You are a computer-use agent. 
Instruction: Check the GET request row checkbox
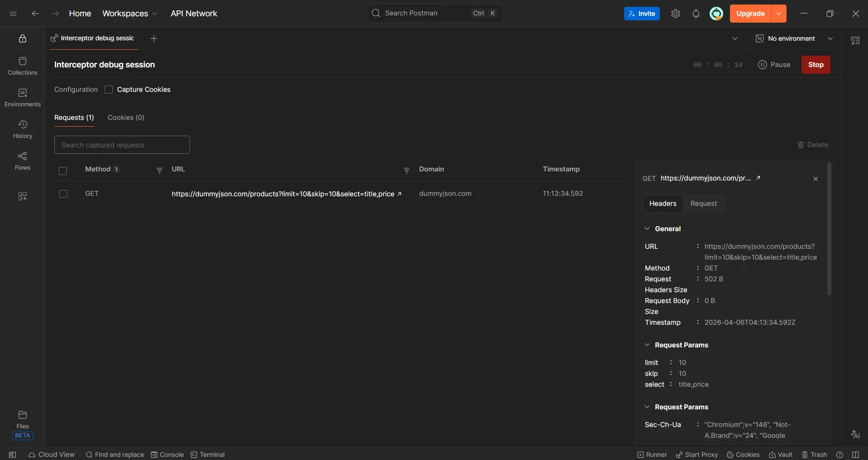pyautogui.click(x=63, y=194)
